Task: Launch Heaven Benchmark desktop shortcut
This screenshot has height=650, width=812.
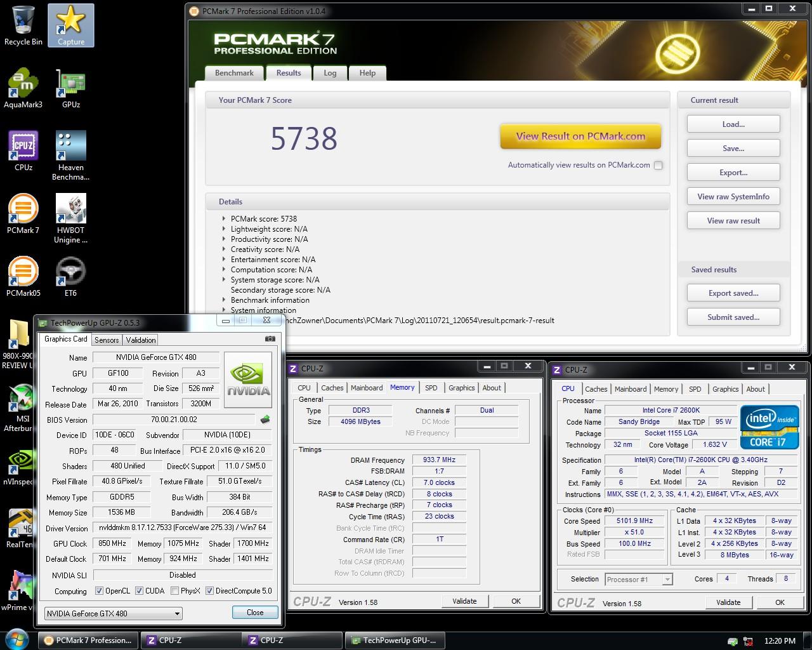Action: 71,156
